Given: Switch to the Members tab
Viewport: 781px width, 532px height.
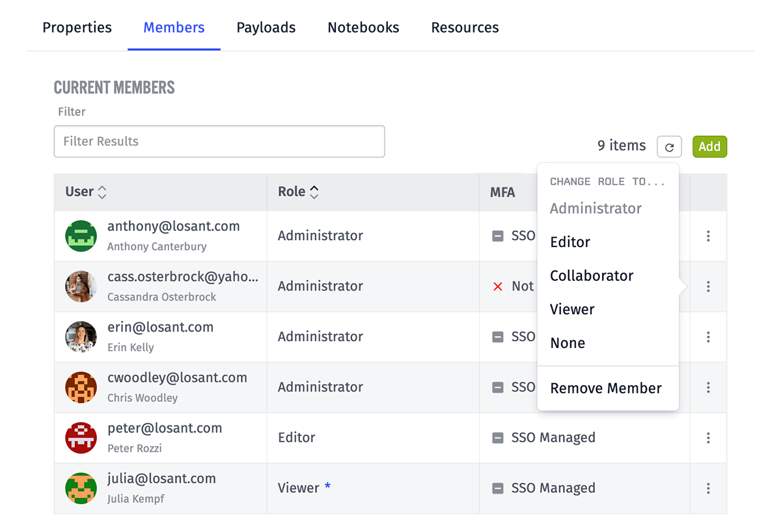Looking at the screenshot, I should pyautogui.click(x=174, y=27).
